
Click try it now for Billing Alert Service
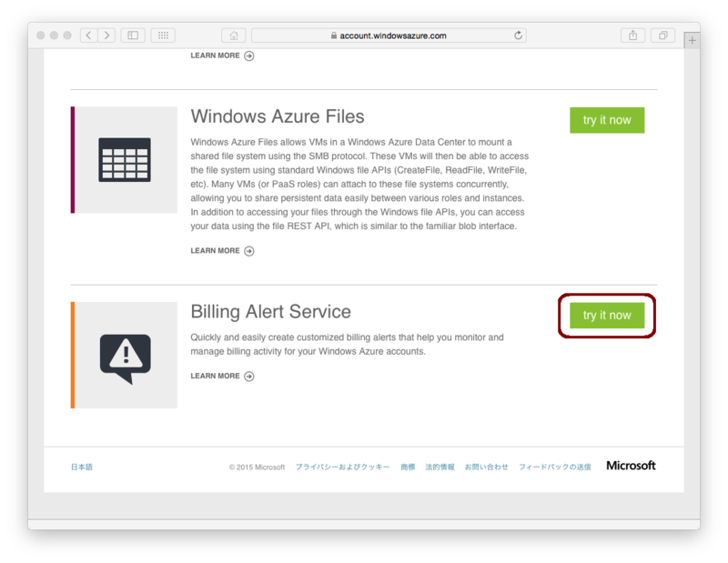[607, 316]
